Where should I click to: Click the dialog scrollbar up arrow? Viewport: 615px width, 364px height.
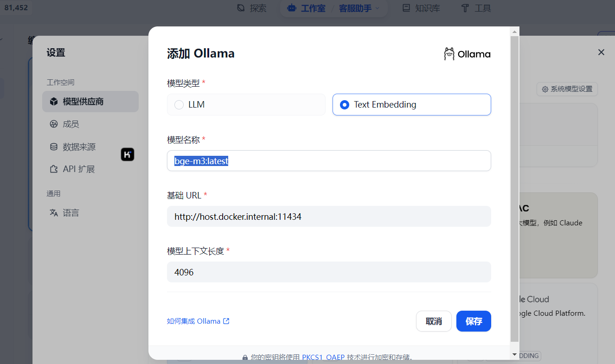pos(514,32)
